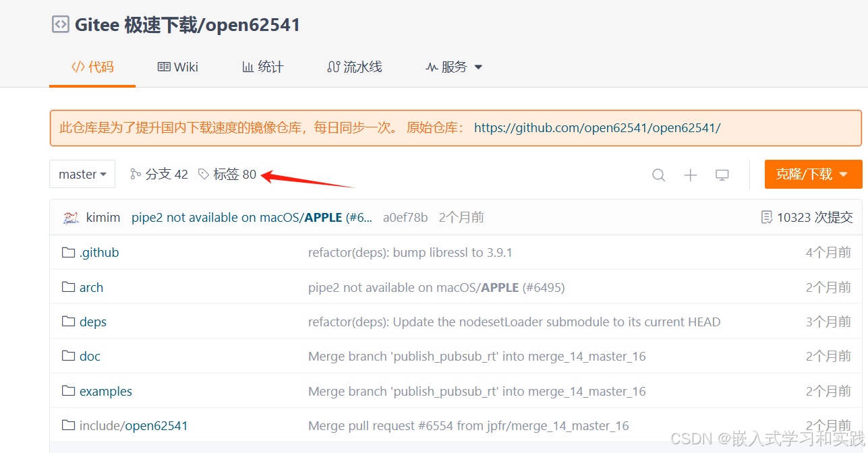Click the Web IDE monitor icon

pos(722,175)
